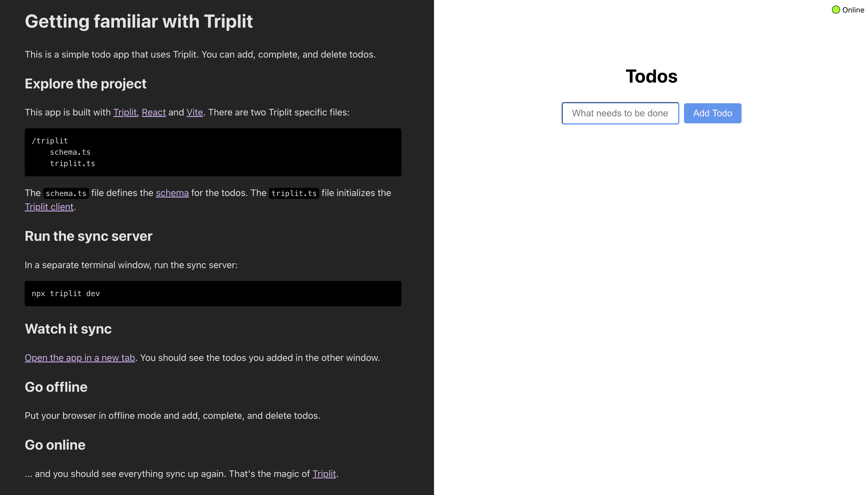Click the 'Run the sync server' heading
The height and width of the screenshot is (495, 868).
(89, 236)
